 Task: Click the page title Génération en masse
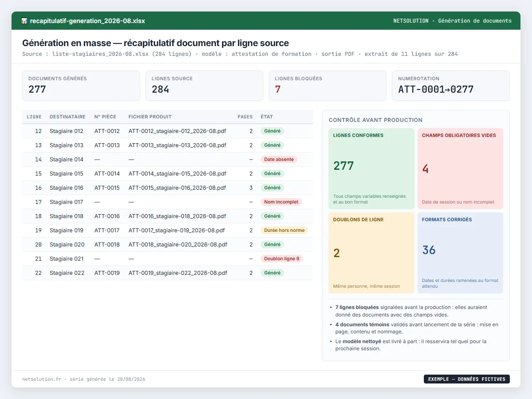tap(156, 43)
